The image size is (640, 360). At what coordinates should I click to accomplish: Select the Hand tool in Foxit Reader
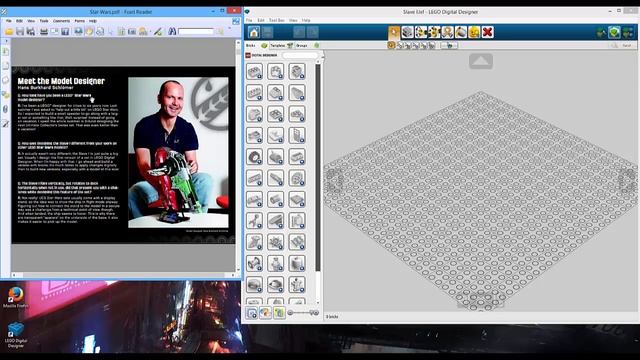(x=89, y=31)
